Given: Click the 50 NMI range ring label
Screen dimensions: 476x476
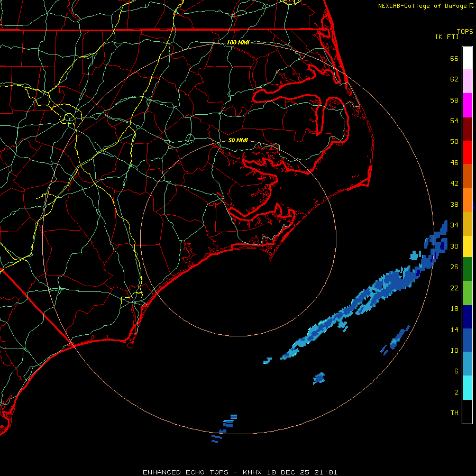Looking at the screenshot, I should pyautogui.click(x=238, y=140).
